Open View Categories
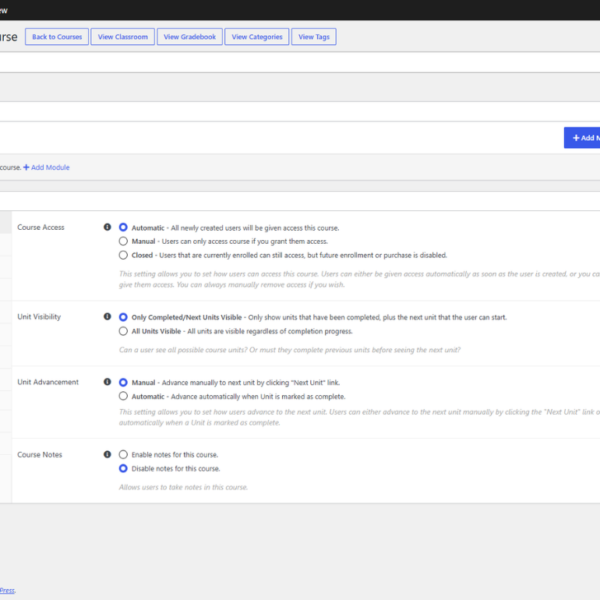Image resolution: width=600 pixels, height=600 pixels. [257, 37]
